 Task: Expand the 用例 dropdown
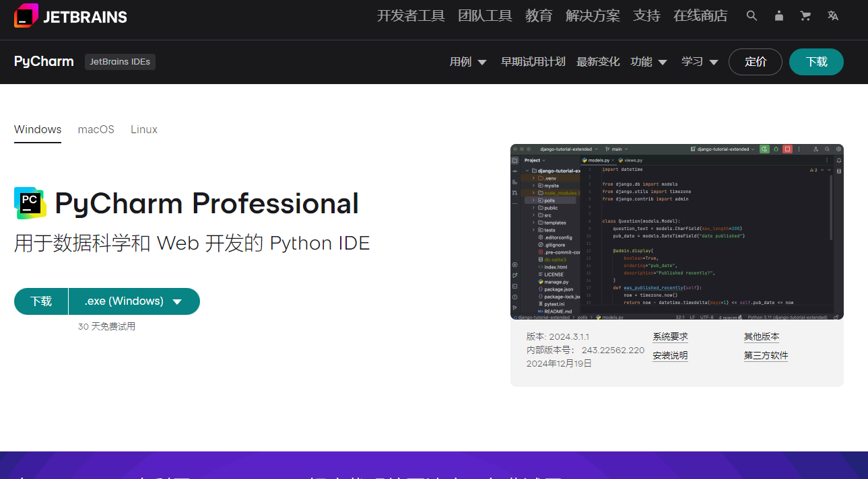coord(468,62)
